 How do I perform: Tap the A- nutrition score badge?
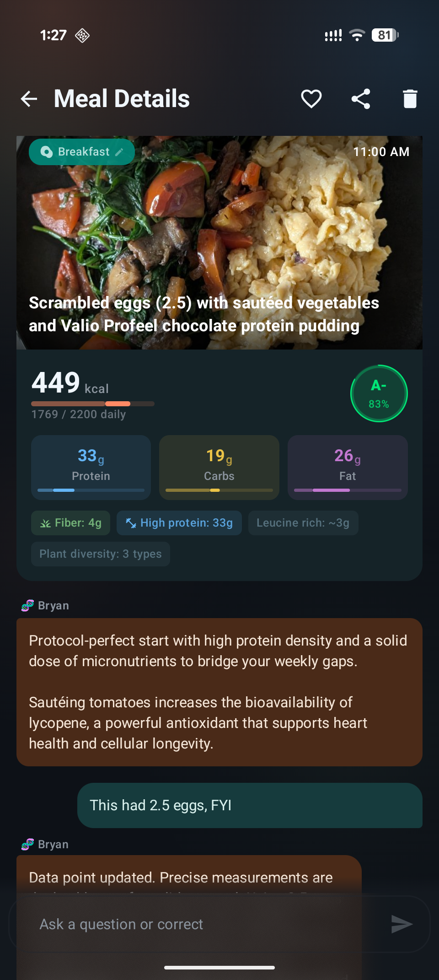(x=379, y=393)
